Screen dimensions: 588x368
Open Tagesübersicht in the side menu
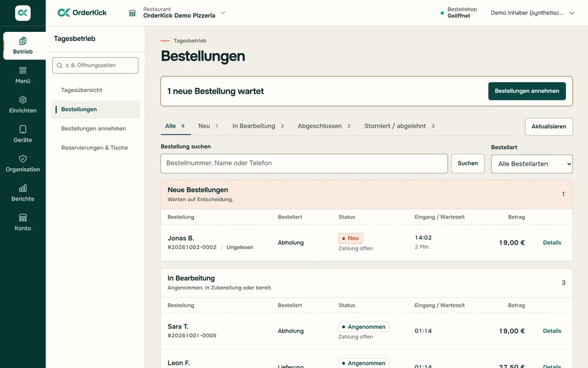pyautogui.click(x=96, y=90)
